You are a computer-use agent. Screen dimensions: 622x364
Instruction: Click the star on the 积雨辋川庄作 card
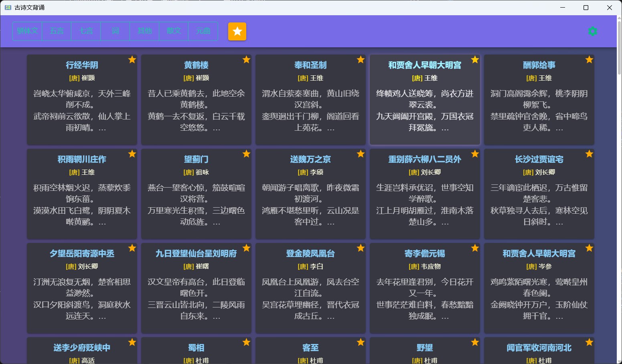[132, 154]
